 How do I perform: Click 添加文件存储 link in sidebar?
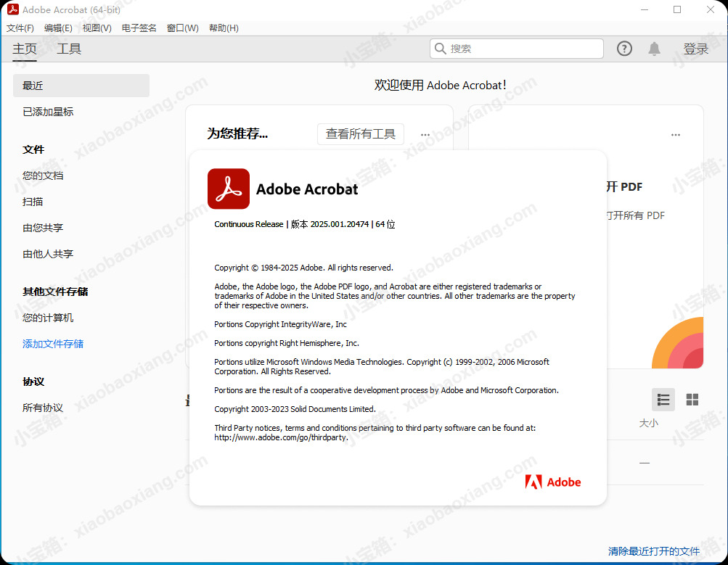tap(53, 344)
